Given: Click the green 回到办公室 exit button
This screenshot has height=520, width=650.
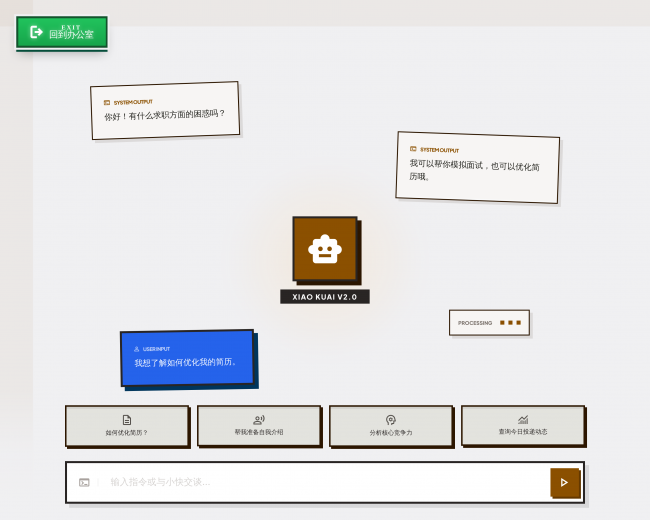Looking at the screenshot, I should point(62,32).
